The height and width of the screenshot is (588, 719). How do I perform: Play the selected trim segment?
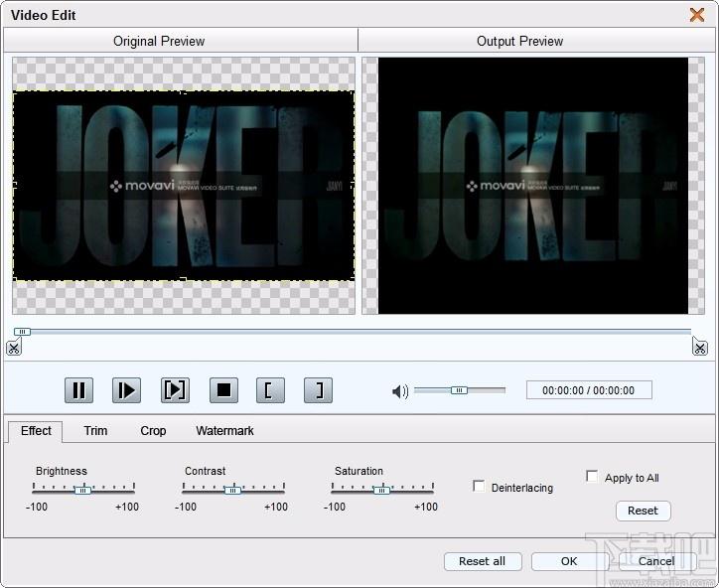(175, 390)
